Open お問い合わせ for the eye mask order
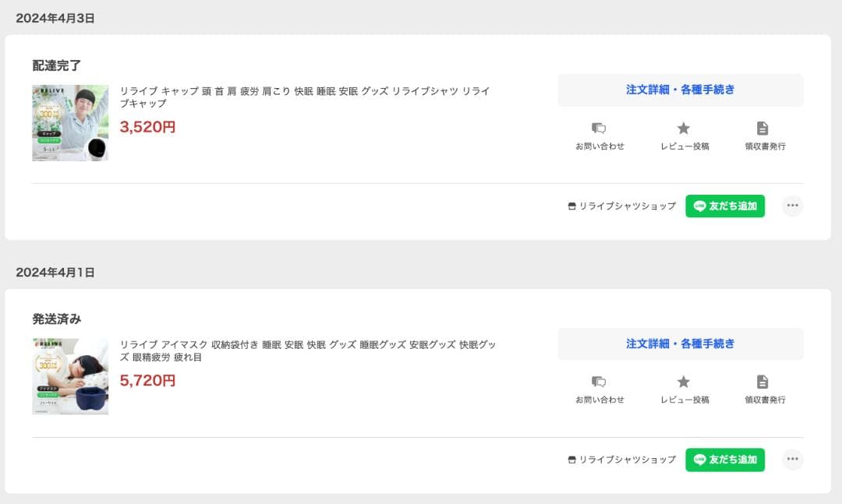The width and height of the screenshot is (842, 504). pos(597,382)
